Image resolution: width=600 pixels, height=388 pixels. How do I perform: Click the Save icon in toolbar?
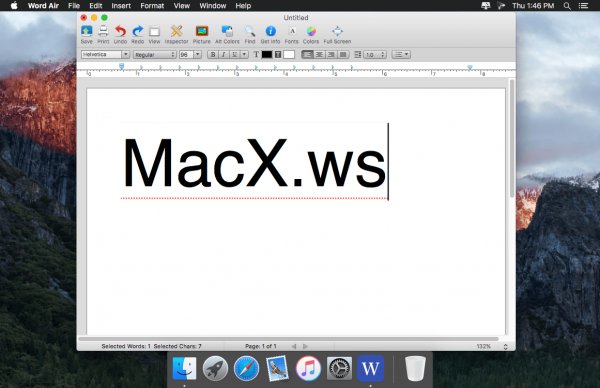[86, 31]
